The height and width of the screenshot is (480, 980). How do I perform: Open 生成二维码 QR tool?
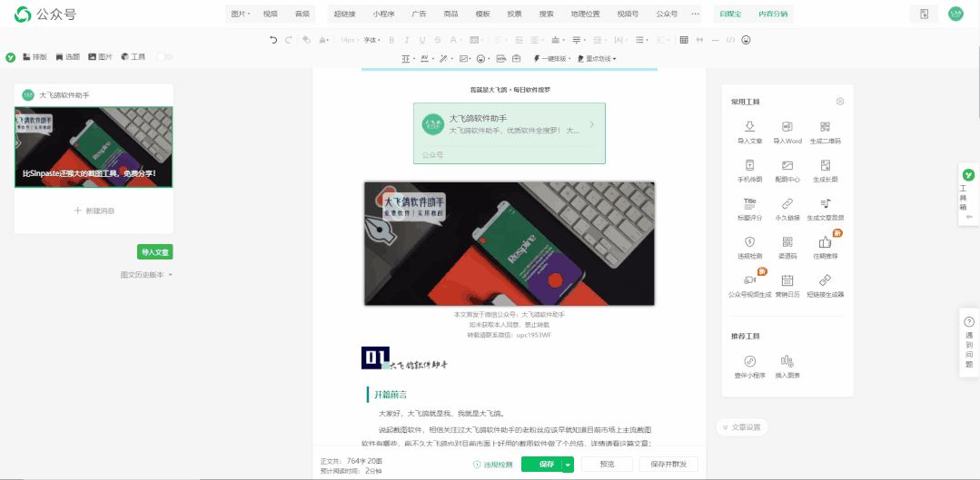[x=825, y=133]
